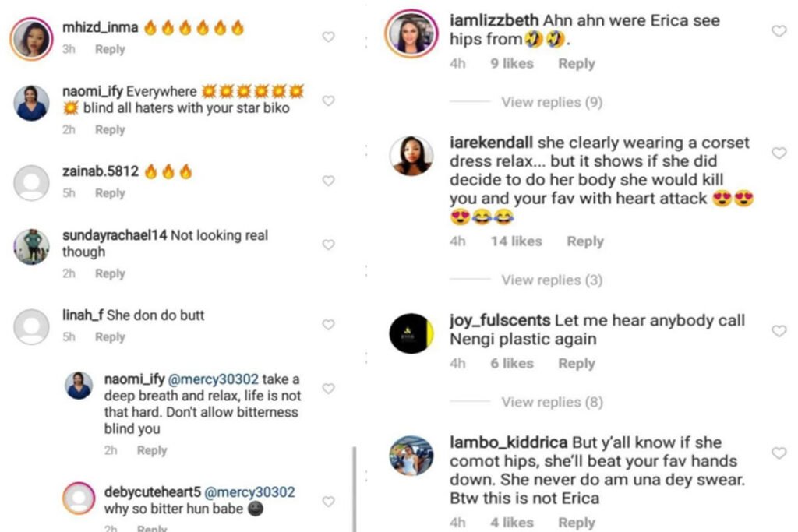Reply to mhizd_inma's comment

[110, 49]
